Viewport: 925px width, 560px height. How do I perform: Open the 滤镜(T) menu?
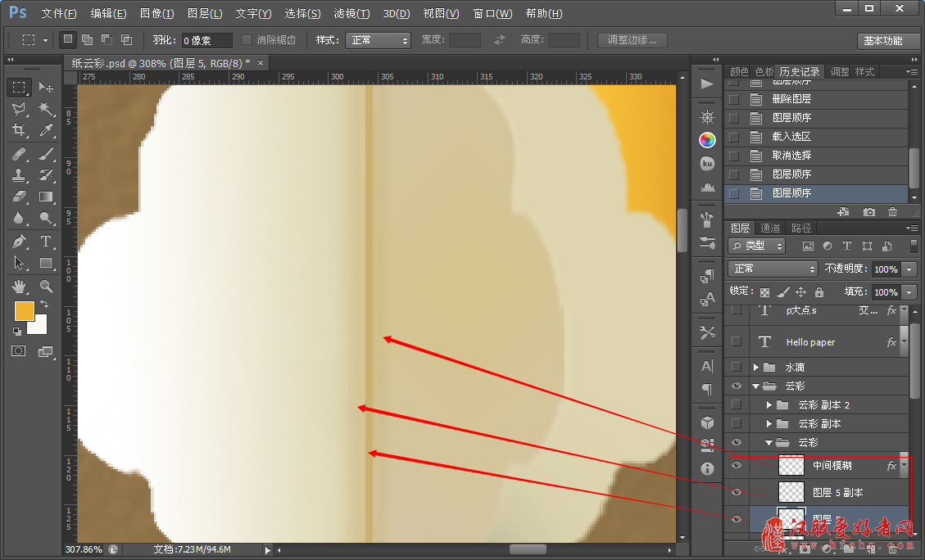(x=351, y=13)
